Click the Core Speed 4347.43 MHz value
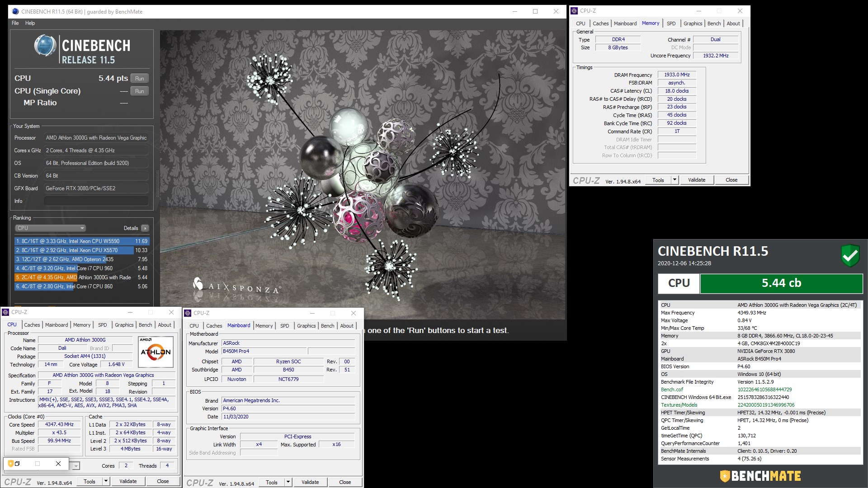 59,425
